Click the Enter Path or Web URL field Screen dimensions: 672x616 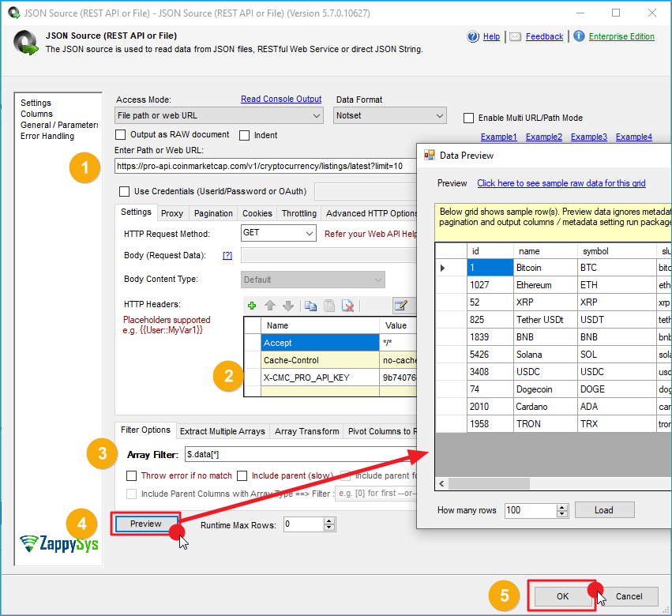pos(265,166)
